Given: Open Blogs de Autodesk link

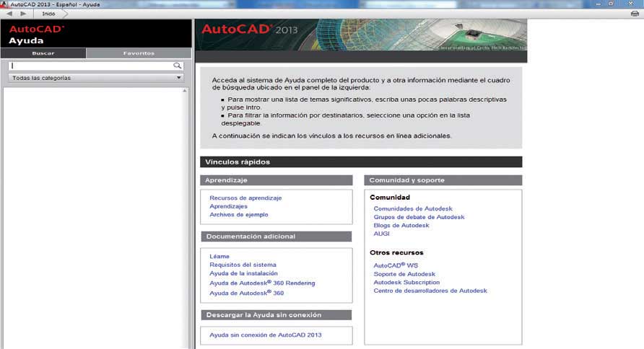Looking at the screenshot, I should point(401,225).
